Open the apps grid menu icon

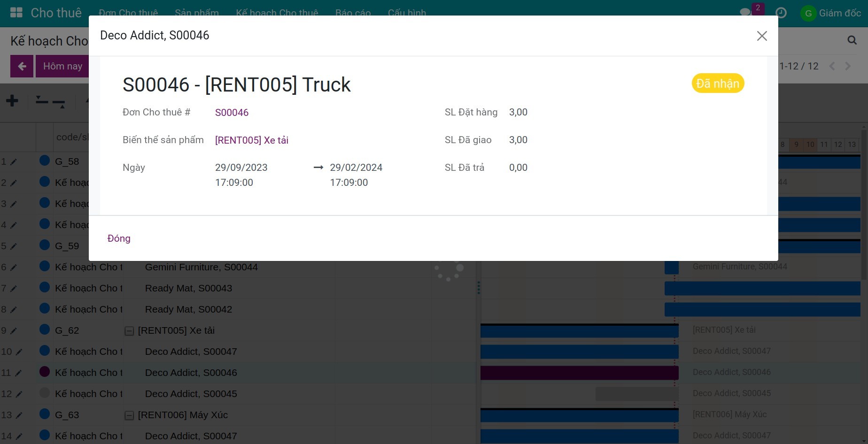[16, 13]
